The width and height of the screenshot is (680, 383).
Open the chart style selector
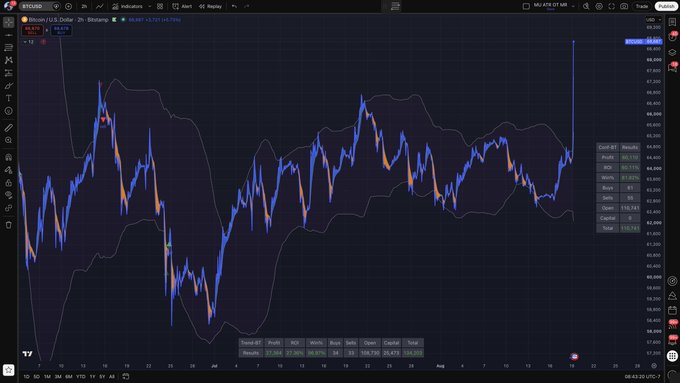100,7
